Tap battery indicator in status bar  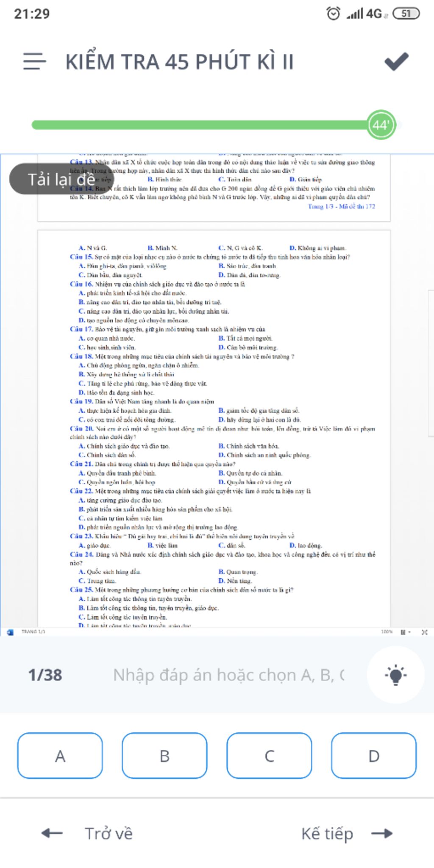pyautogui.click(x=406, y=14)
